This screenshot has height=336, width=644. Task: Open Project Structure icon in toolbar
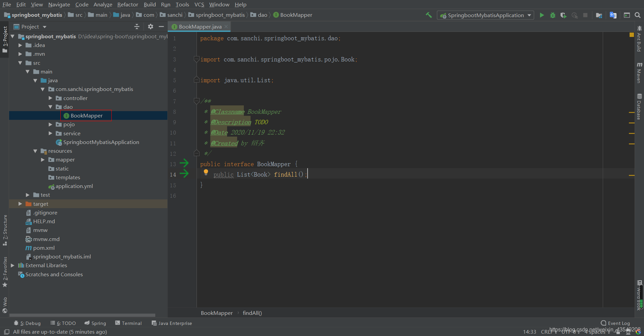click(x=599, y=15)
